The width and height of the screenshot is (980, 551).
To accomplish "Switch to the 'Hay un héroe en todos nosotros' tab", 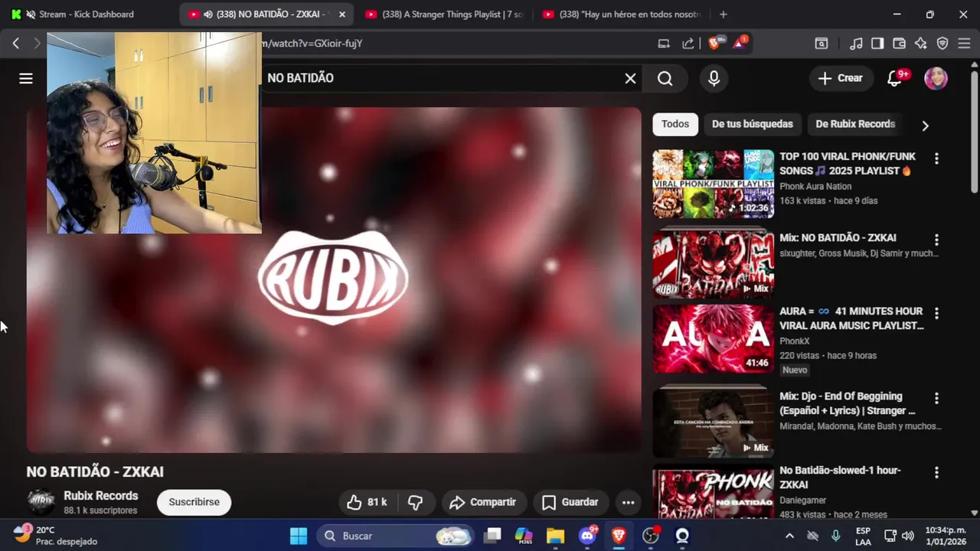I will point(623,15).
